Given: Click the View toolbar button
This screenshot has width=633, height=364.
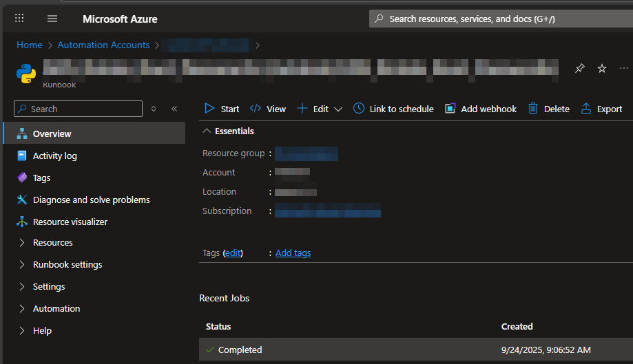Looking at the screenshot, I should pos(268,109).
